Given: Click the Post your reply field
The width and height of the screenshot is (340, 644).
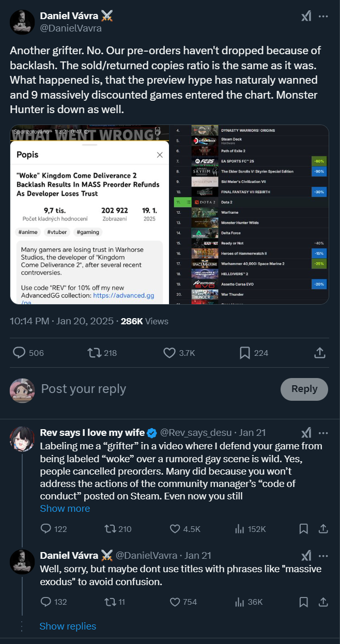Looking at the screenshot, I should pyautogui.click(x=155, y=389).
